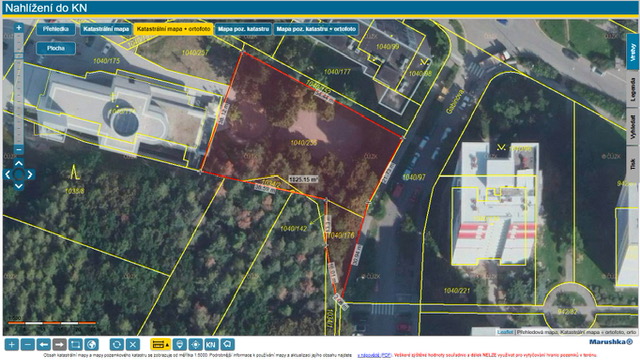
Task: Center map with the crosshair target icon
Action: [195, 344]
